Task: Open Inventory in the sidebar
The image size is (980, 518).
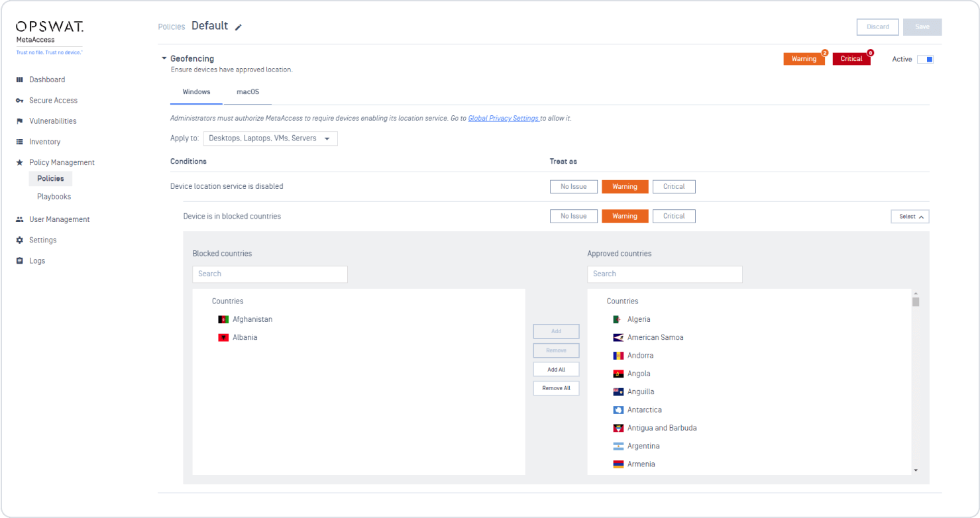Action: coord(44,142)
